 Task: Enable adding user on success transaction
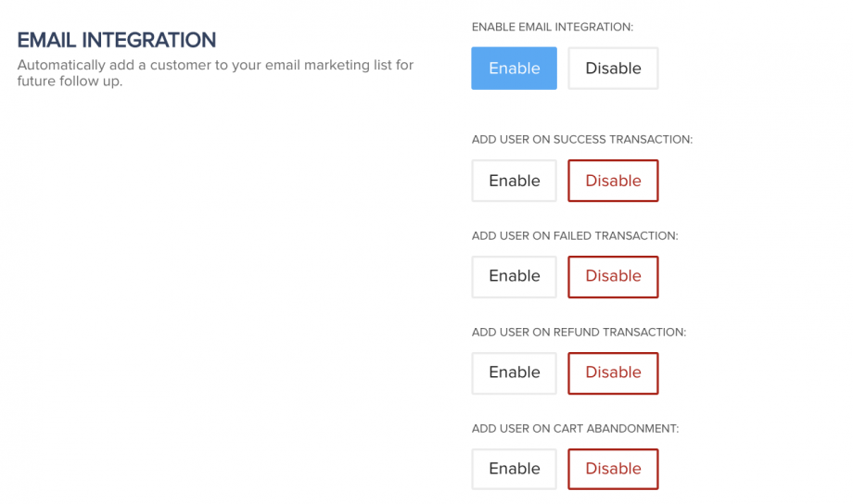[x=514, y=181]
